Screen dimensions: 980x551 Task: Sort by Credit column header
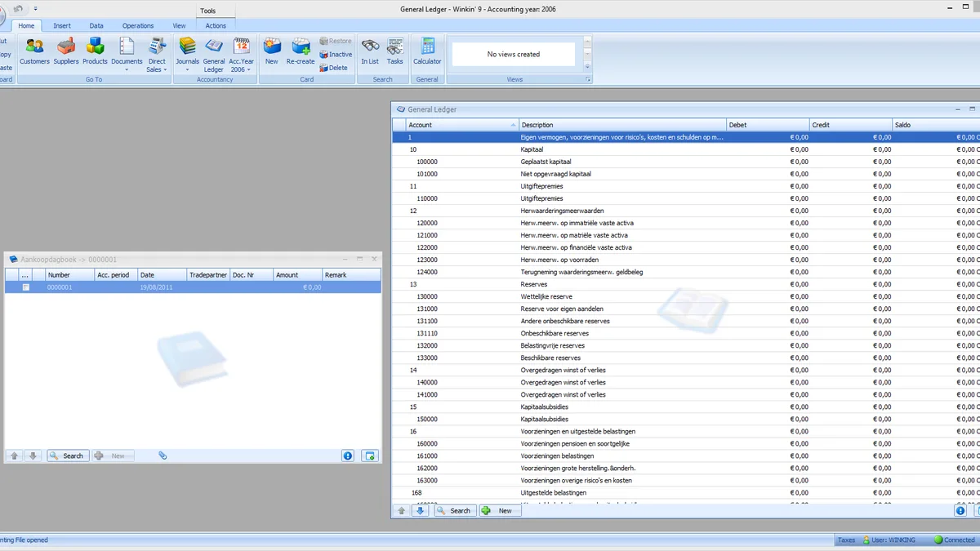[850, 125]
